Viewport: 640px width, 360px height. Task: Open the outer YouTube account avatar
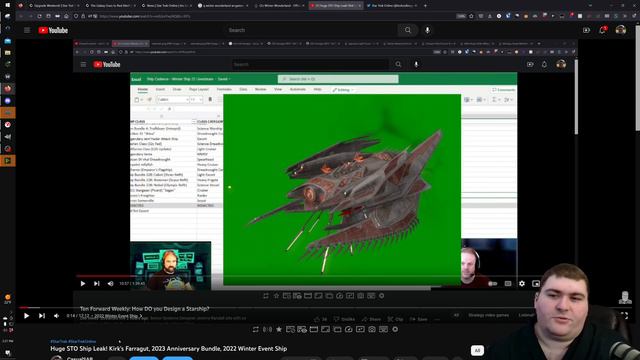[620, 30]
